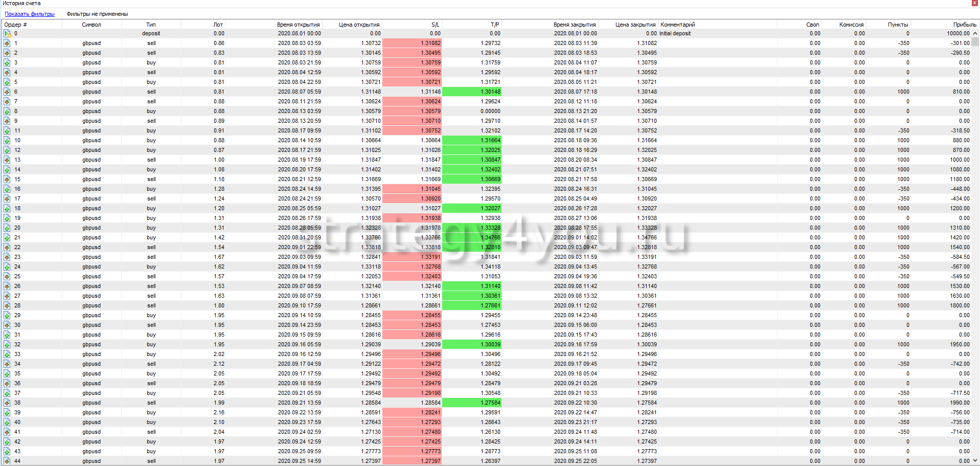Sort by the Время открытия column header
Image resolution: width=980 pixels, height=466 pixels.
click(x=298, y=25)
